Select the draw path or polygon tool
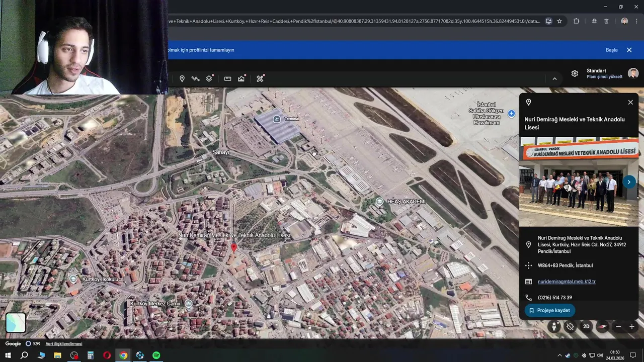The height and width of the screenshot is (362, 644). pyautogui.click(x=195, y=79)
